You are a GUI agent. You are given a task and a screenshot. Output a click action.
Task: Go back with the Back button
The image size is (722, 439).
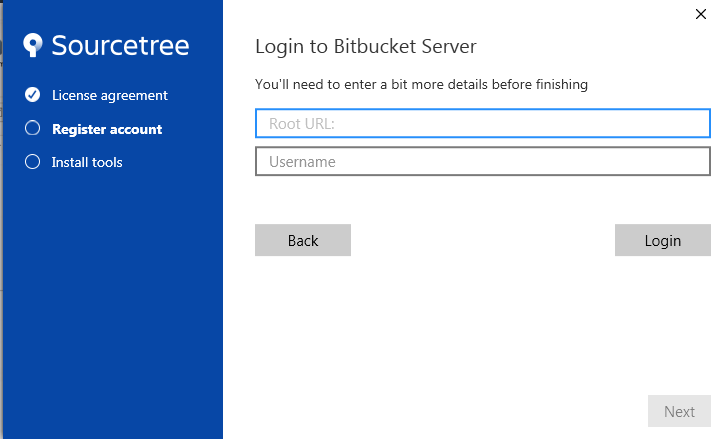click(303, 240)
